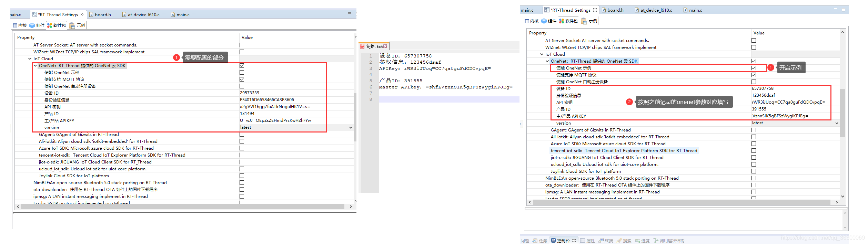Viewport: 868px width, 244px height.
Task: Select the 软件包 packages icon in left window
Action: [x=50, y=25]
